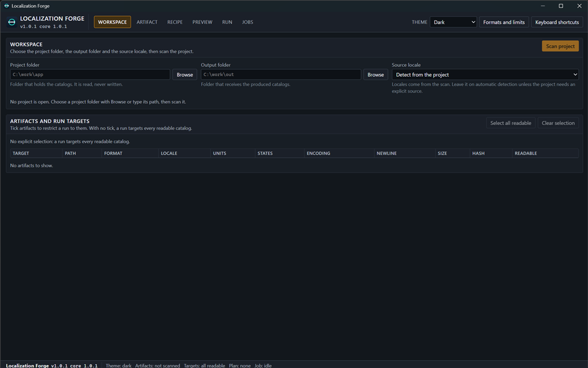Open Formats and limits
Screen dimensions: 588x368
click(x=504, y=22)
